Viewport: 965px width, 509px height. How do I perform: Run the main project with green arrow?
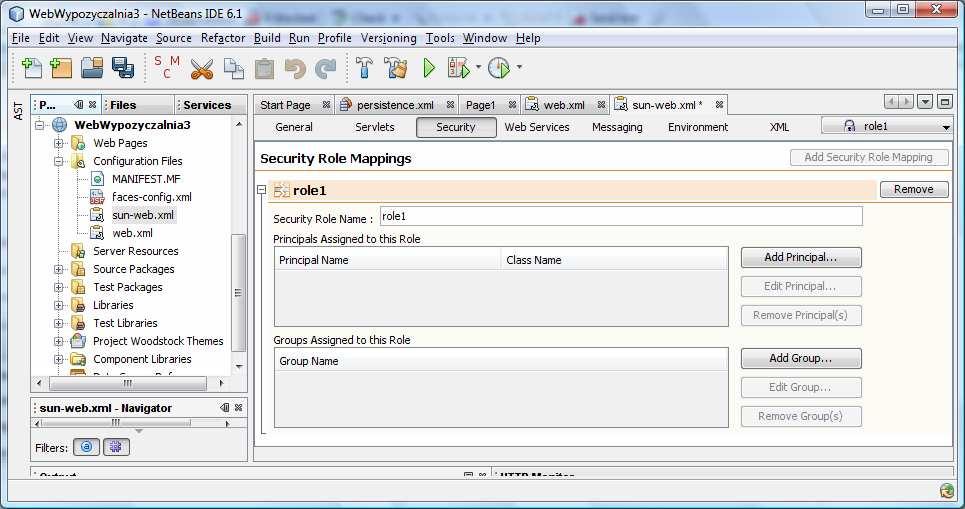click(x=429, y=68)
